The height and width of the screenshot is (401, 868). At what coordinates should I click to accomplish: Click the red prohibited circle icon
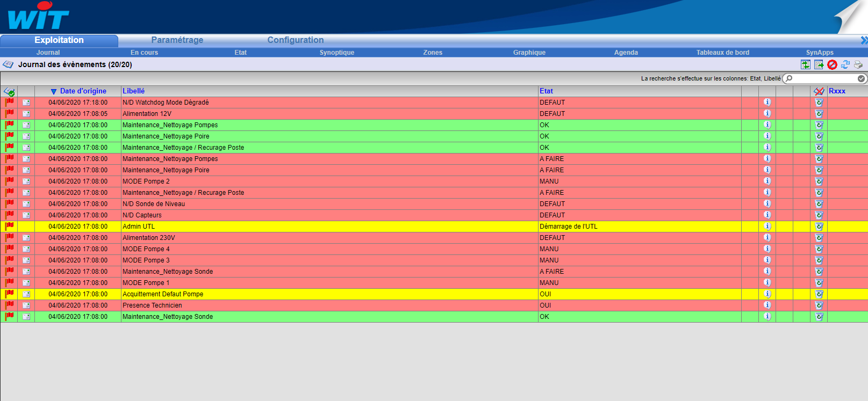(832, 64)
